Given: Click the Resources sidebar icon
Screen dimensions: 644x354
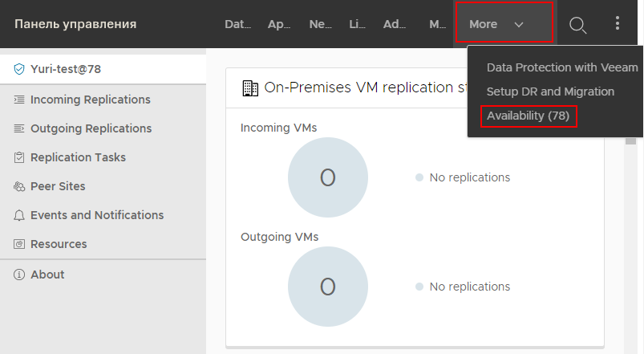Looking at the screenshot, I should pyautogui.click(x=19, y=245).
